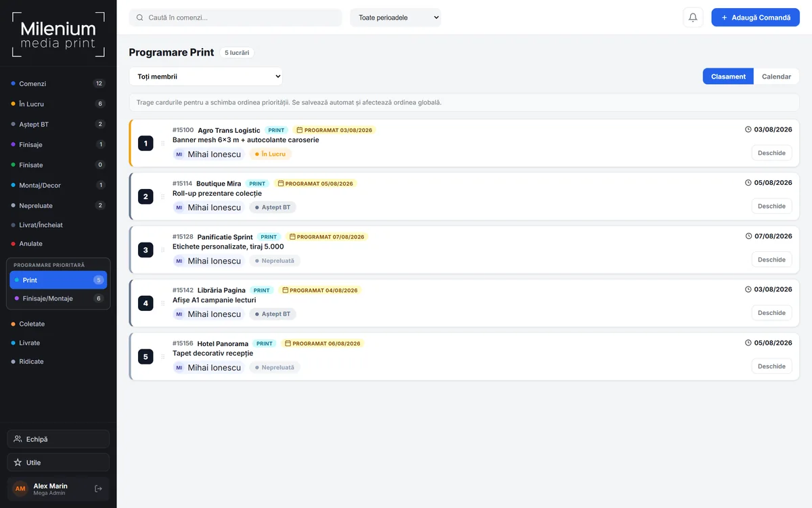Click the MI avatar on the Agro Trans Logistic card
The height and width of the screenshot is (508, 812).
pos(179,154)
